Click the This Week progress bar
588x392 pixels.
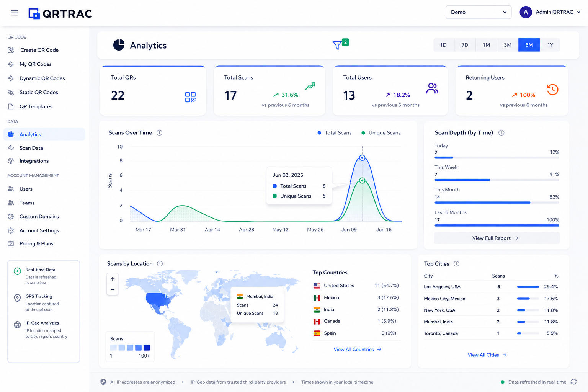497,180
